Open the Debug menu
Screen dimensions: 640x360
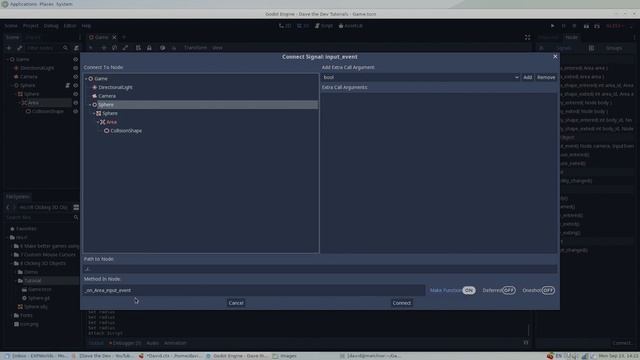tap(51, 26)
